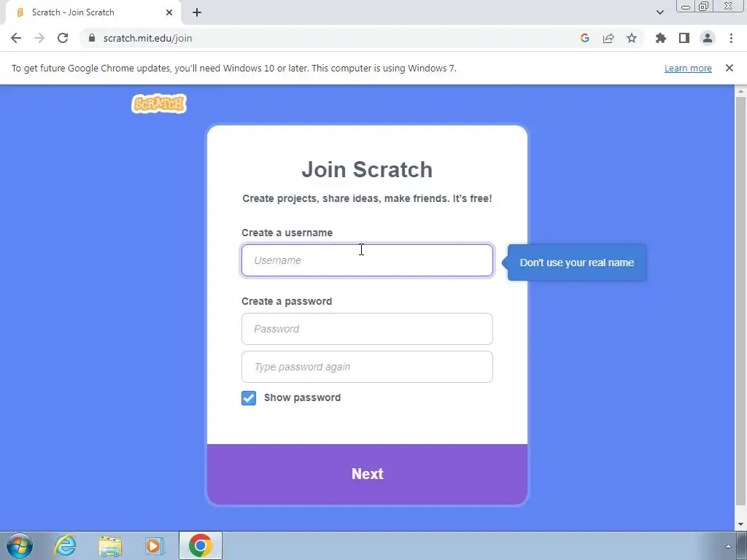The width and height of the screenshot is (747, 560).
Task: Open the Windows Start menu orb
Action: [x=20, y=545]
